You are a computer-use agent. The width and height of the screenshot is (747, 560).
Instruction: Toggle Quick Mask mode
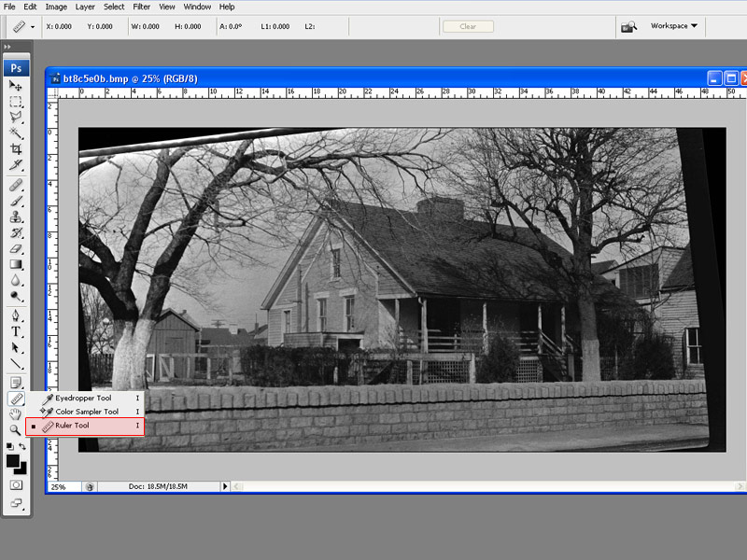tap(16, 484)
